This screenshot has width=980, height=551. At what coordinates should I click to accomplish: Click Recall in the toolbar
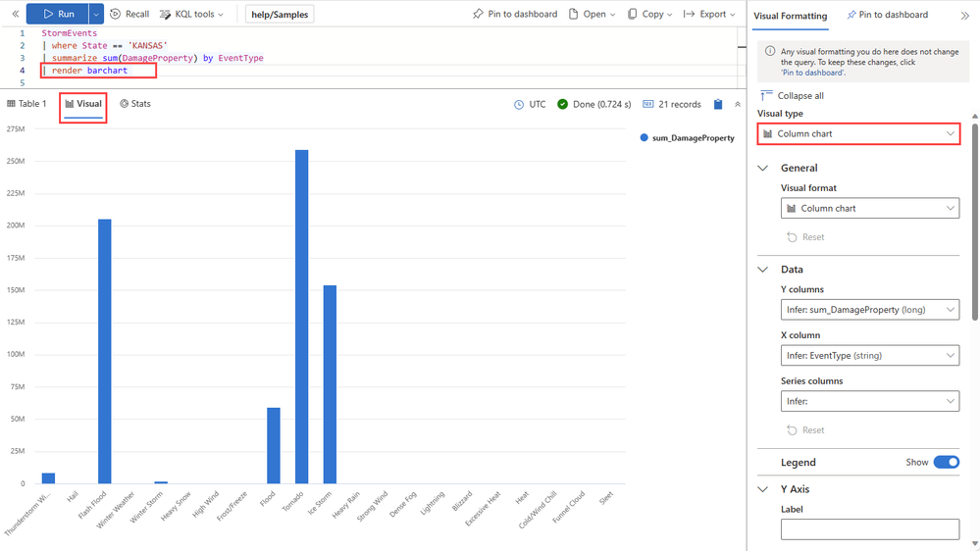pyautogui.click(x=129, y=14)
